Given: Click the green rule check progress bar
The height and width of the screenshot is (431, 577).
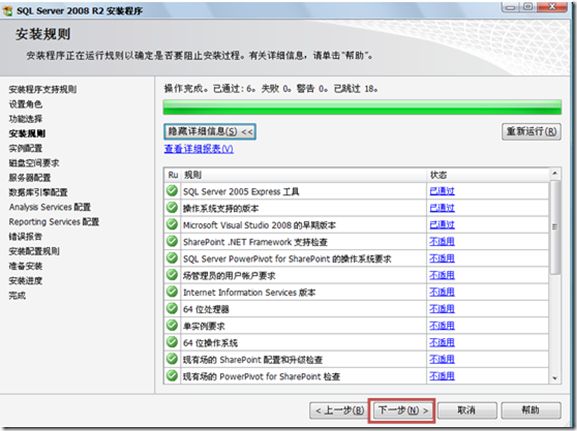Looking at the screenshot, I should [362, 107].
